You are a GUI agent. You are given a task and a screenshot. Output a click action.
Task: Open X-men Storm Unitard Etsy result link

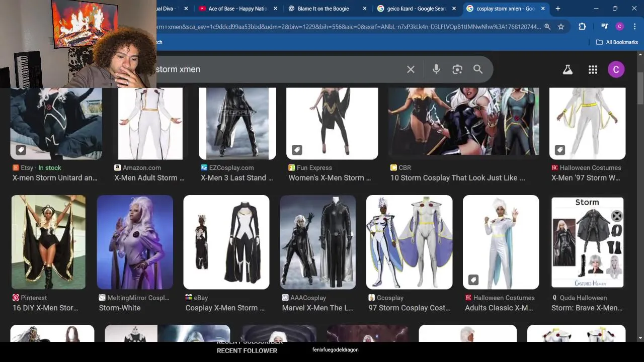55,178
